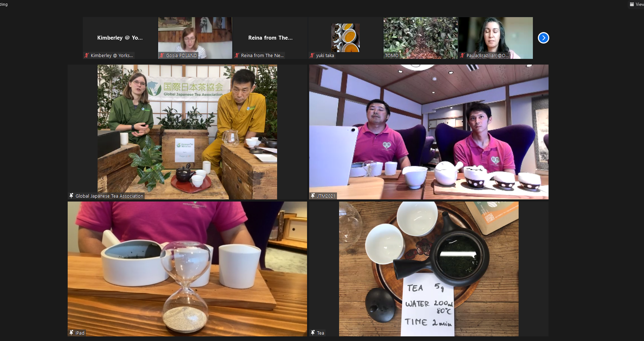Click the mute indicator on Reina's video tile
The image size is (644, 341).
(x=237, y=55)
